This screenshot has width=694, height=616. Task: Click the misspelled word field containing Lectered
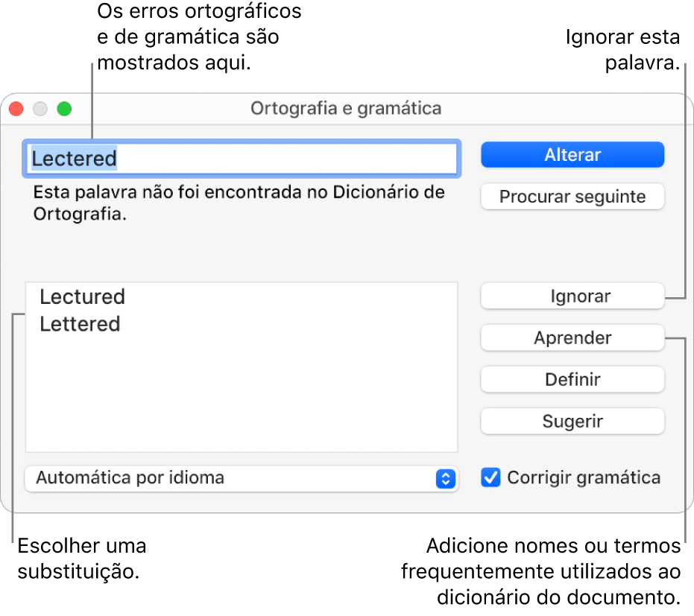242,159
